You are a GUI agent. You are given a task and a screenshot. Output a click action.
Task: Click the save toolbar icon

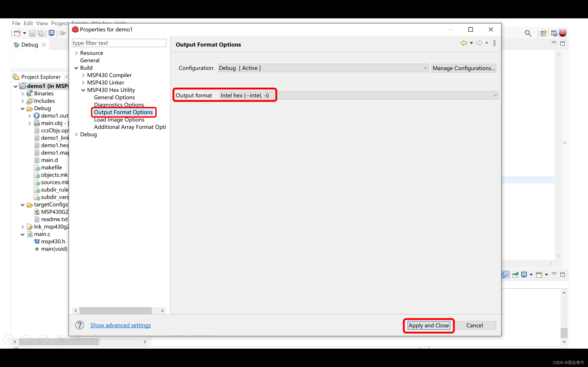32,33
